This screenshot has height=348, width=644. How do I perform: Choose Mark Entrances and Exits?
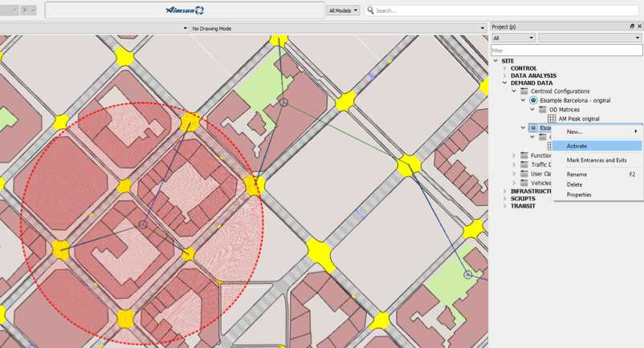coord(597,160)
